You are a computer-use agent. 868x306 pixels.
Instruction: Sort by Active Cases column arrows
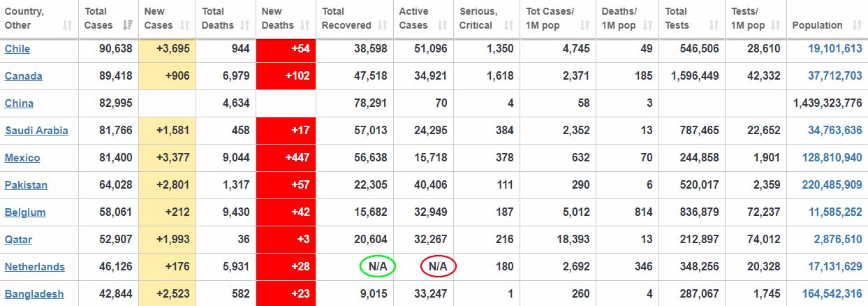(x=441, y=25)
